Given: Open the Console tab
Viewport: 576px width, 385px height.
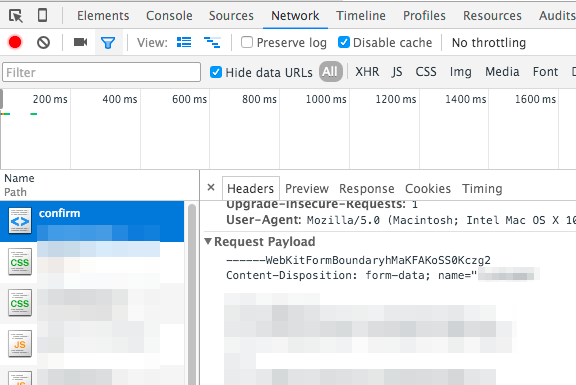Looking at the screenshot, I should 169,16.
